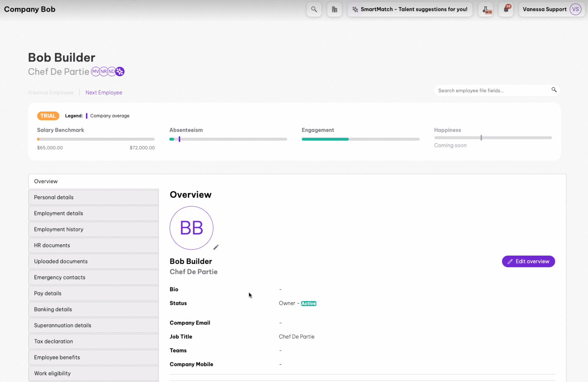The height and width of the screenshot is (382, 588).
Task: Click the Coming soon text under Happiness
Action: [x=450, y=145]
